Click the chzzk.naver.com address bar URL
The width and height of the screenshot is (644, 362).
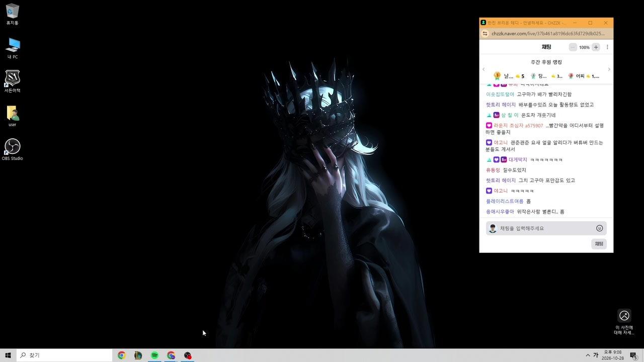tap(548, 34)
